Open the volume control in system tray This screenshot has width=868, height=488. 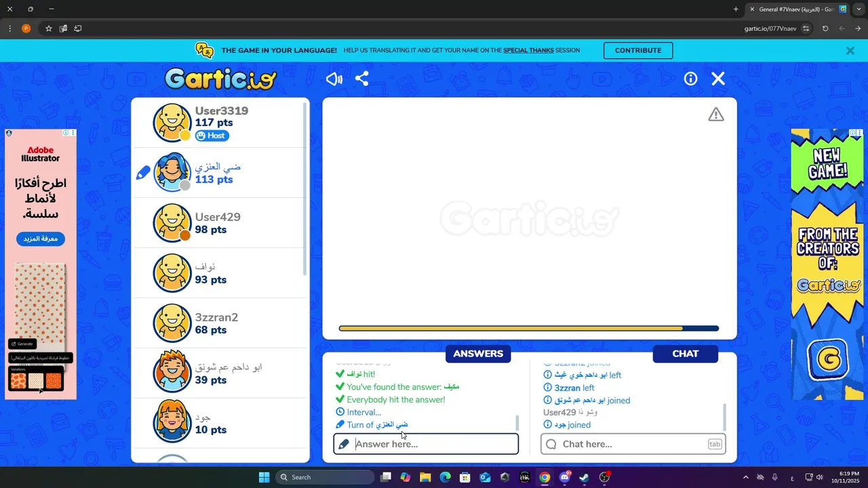point(819,477)
